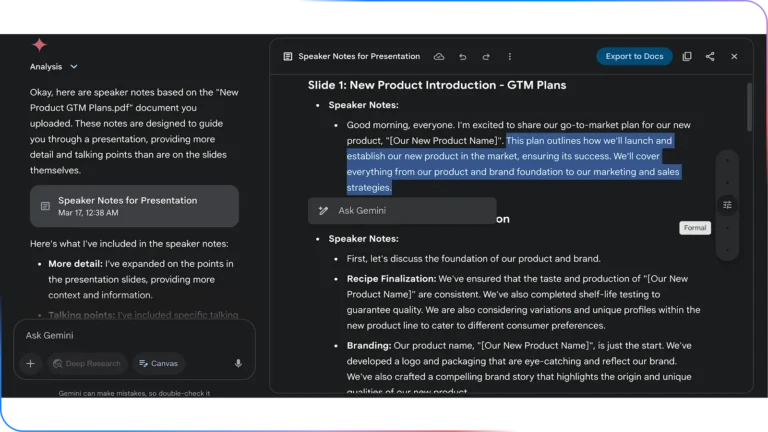Toggle the Canvas chip
Viewport: 768px width, 432px height.
159,363
